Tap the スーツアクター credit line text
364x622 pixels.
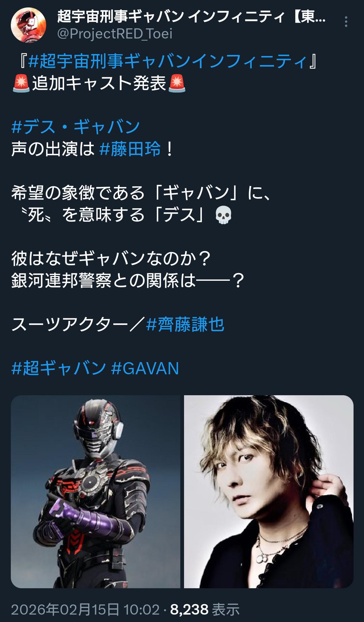tap(79, 325)
